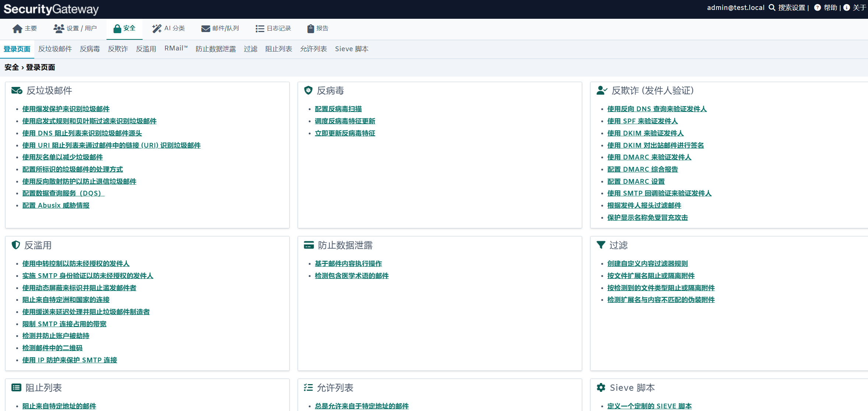Viewport: 868px width, 411px height.
Task: Click the list icon for 日志记录
Action: [x=260, y=29]
